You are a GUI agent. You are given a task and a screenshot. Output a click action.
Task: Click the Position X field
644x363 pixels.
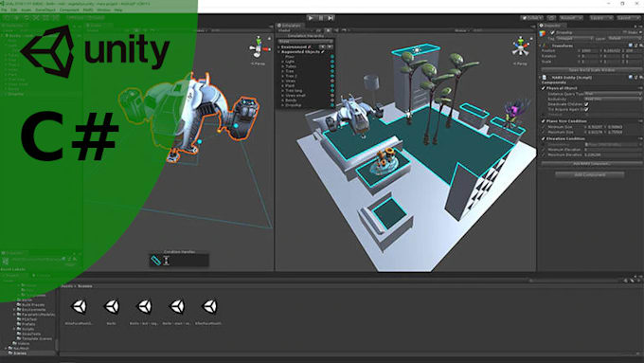point(589,51)
